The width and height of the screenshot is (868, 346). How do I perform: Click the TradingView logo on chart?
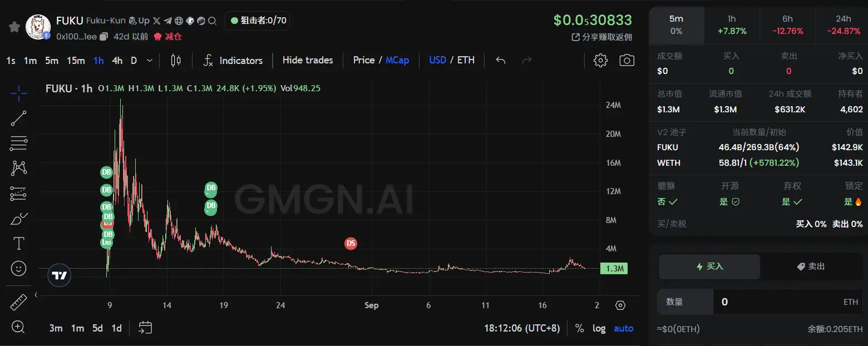(x=59, y=275)
